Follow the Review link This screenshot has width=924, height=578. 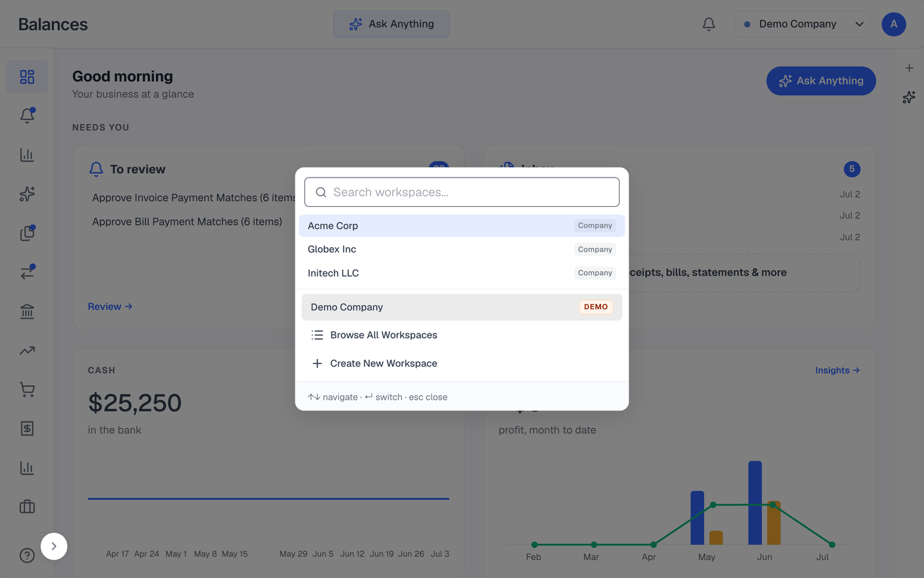click(x=110, y=307)
